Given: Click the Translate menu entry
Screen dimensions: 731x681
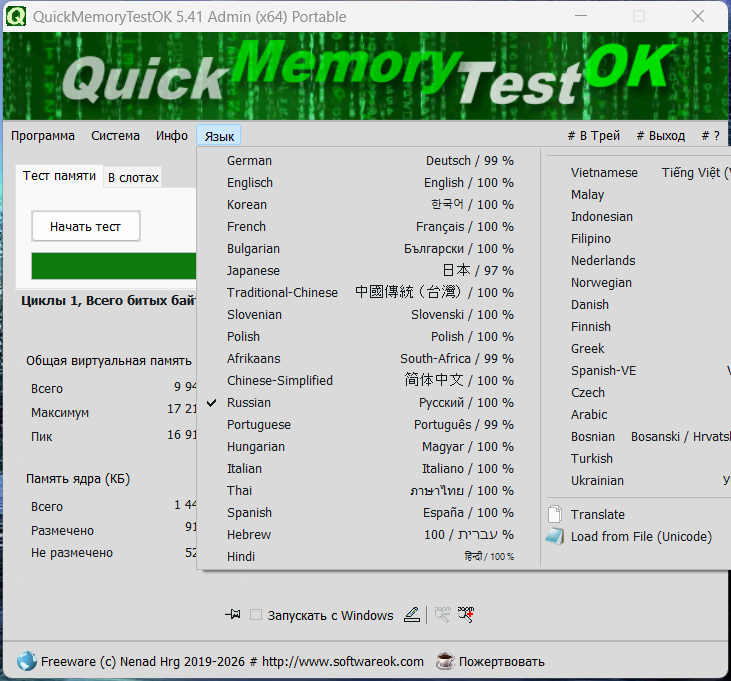Looking at the screenshot, I should click(638, 515).
